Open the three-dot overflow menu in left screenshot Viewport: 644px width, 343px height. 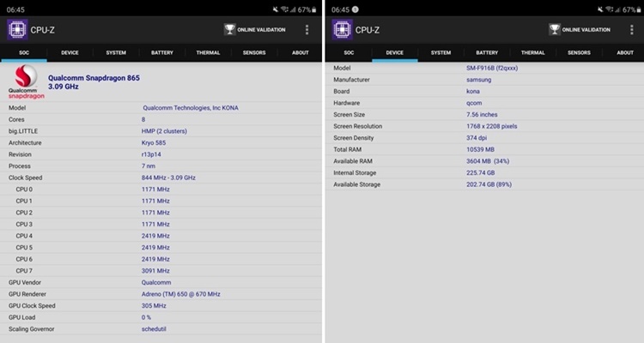(x=307, y=29)
